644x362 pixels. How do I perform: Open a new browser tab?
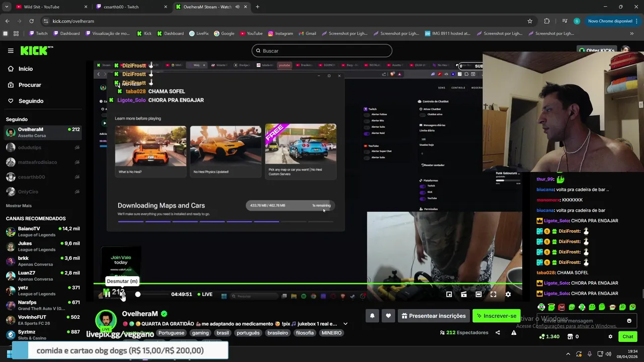[x=258, y=7]
